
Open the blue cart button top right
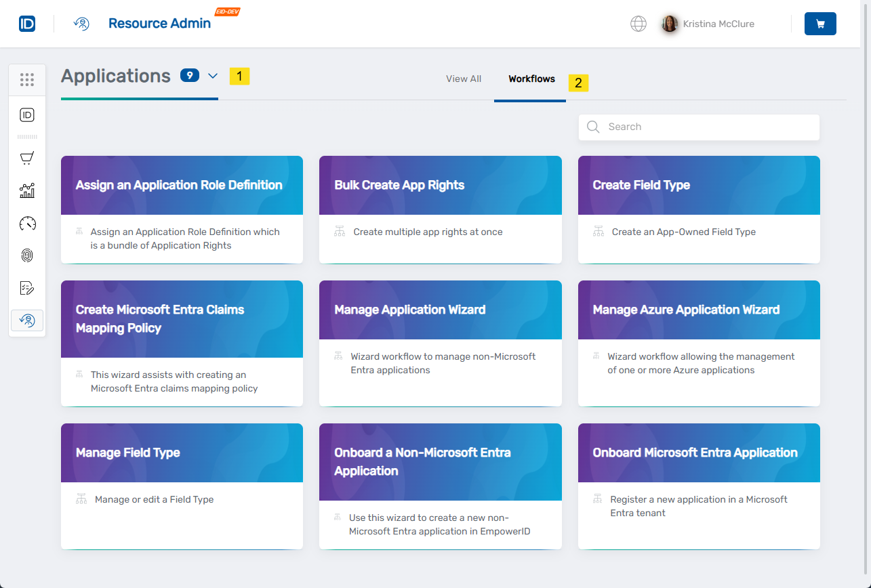tap(820, 23)
